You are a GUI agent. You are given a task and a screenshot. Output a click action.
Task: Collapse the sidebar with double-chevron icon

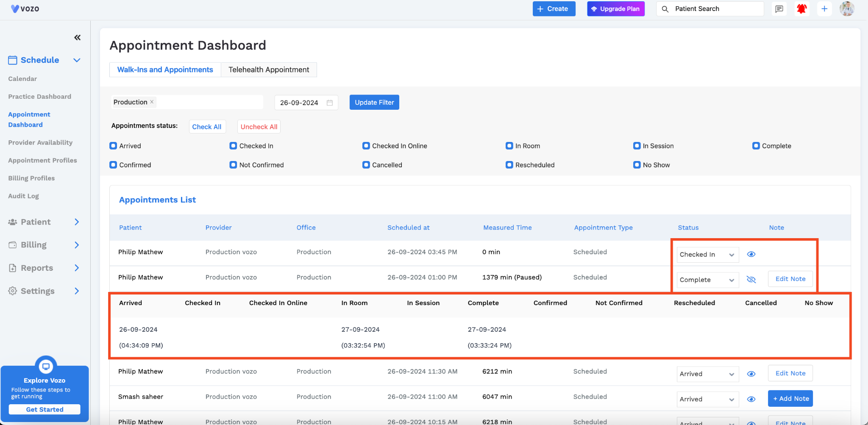coord(77,38)
